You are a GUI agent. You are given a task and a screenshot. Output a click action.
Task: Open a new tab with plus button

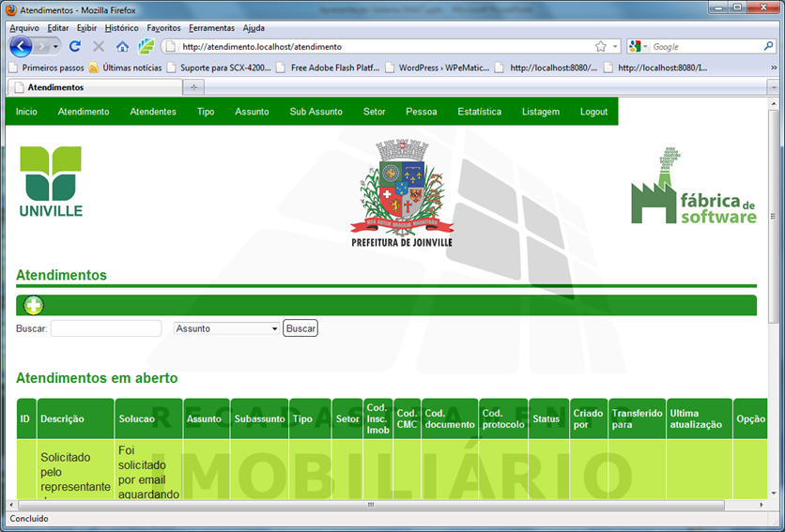tap(193, 87)
